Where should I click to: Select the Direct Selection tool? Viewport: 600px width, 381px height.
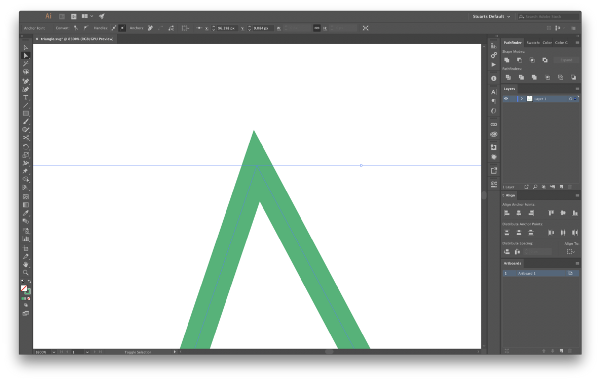pos(26,56)
